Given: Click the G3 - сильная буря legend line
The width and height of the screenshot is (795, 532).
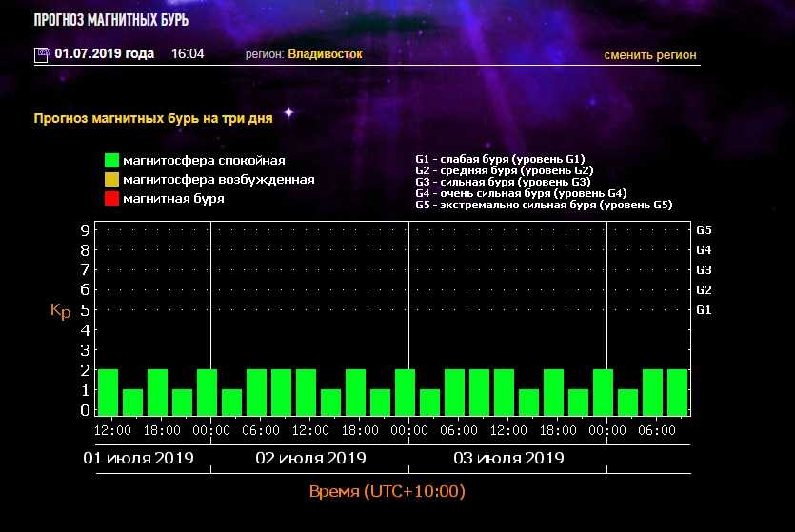Looking at the screenshot, I should [503, 182].
